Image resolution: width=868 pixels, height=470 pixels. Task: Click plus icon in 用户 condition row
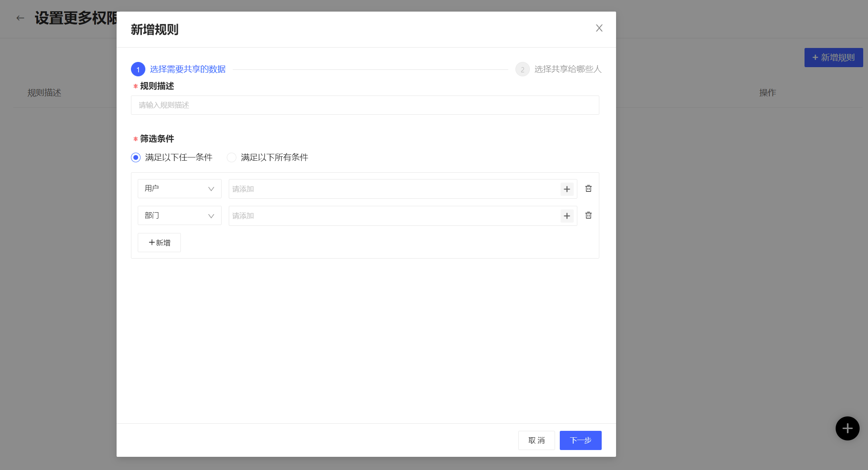(x=567, y=189)
